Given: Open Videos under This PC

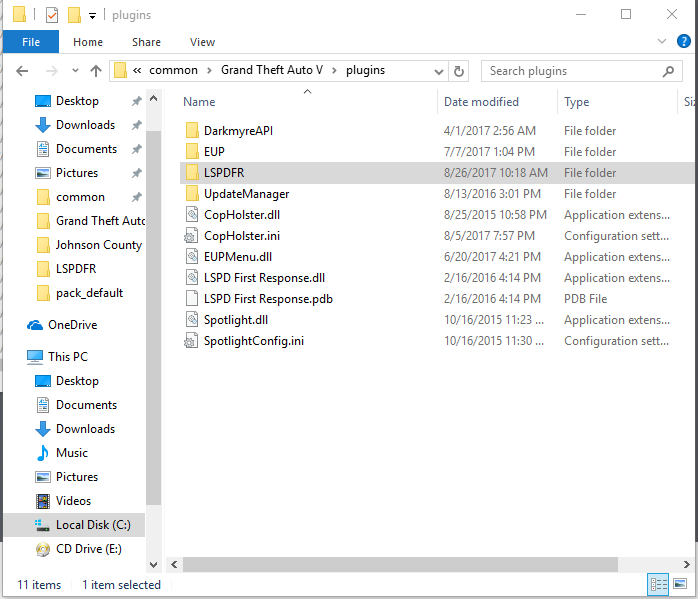Looking at the screenshot, I should click(73, 501).
